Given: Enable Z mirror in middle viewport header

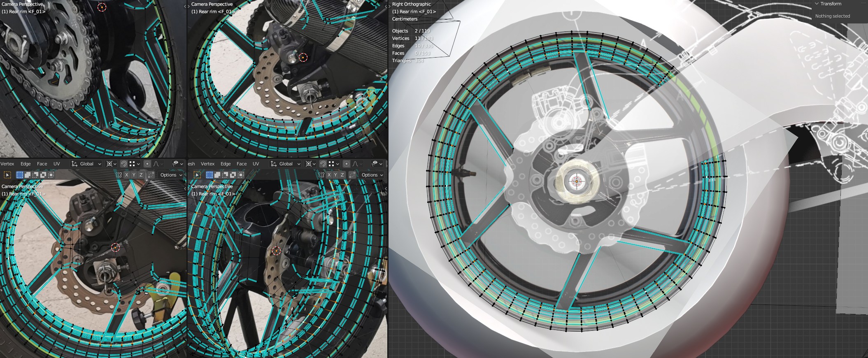Looking at the screenshot, I should (343, 175).
